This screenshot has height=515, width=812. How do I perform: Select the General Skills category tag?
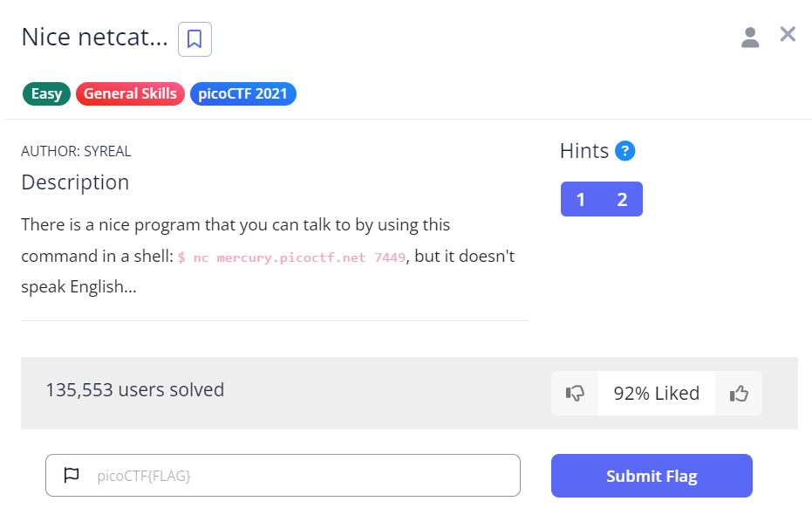click(x=130, y=93)
